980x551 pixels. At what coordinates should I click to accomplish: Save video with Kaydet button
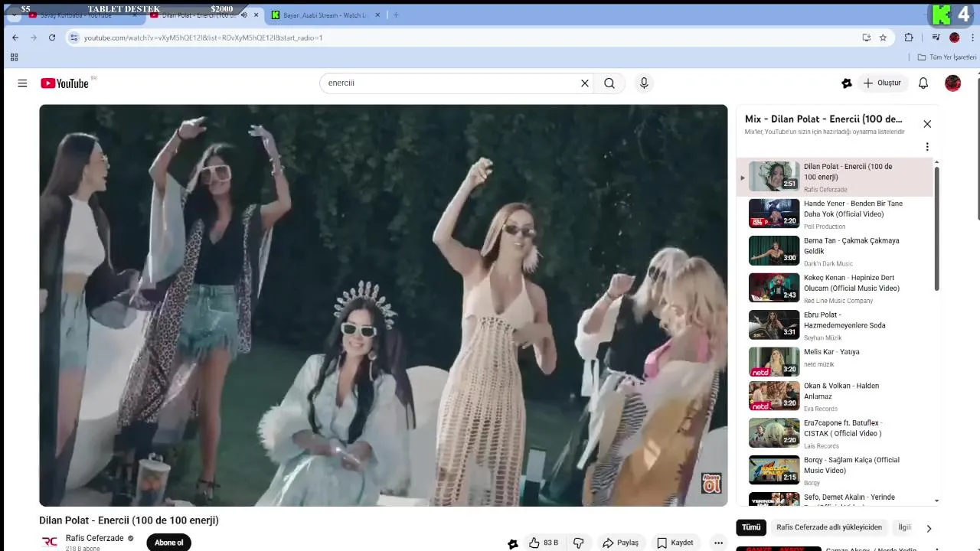coord(675,543)
